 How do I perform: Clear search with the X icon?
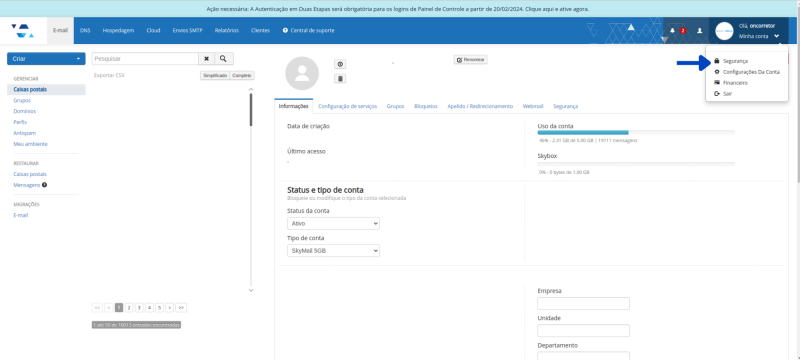(x=207, y=59)
